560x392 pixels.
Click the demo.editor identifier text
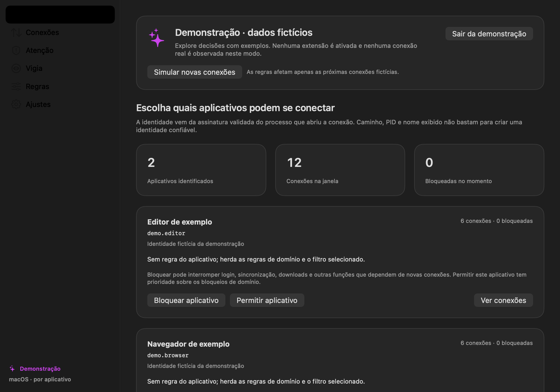coord(166,233)
